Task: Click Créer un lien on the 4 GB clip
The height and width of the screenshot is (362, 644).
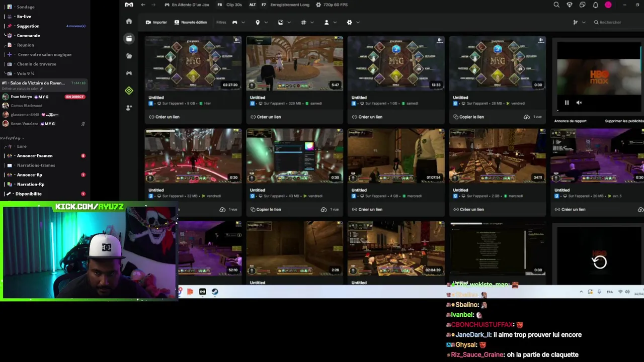Action: click(367, 209)
